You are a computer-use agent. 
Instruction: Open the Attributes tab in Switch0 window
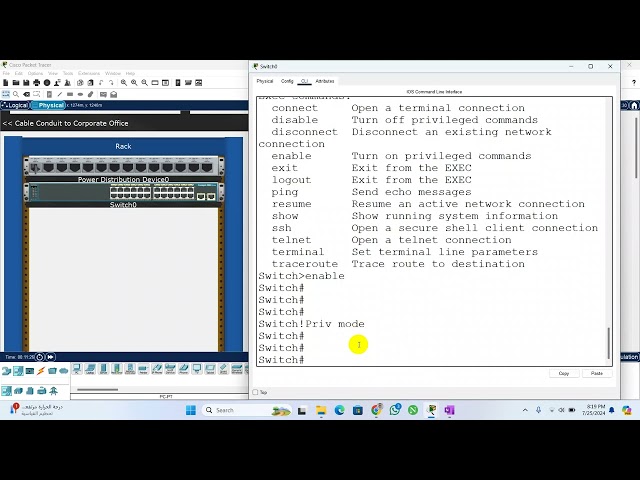(x=325, y=81)
